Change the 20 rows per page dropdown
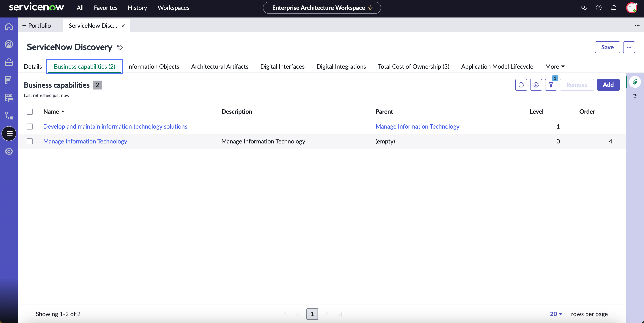644x323 pixels. point(556,314)
